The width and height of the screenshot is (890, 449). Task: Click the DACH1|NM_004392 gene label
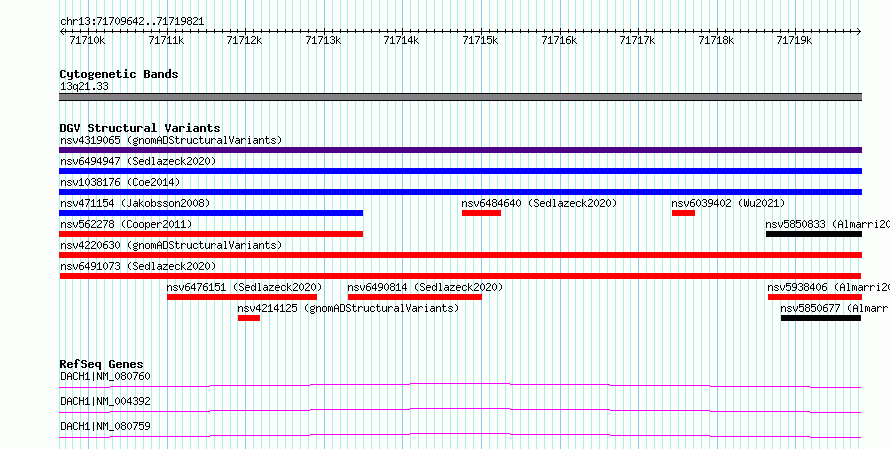pyautogui.click(x=106, y=401)
